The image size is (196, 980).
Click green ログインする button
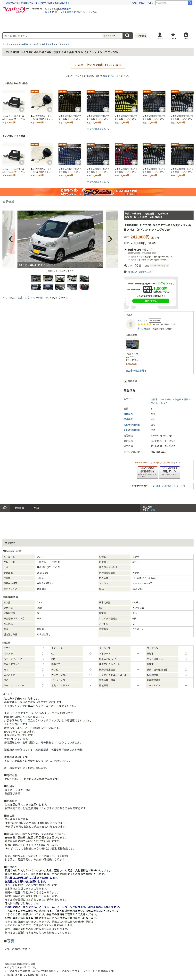(x=151, y=301)
